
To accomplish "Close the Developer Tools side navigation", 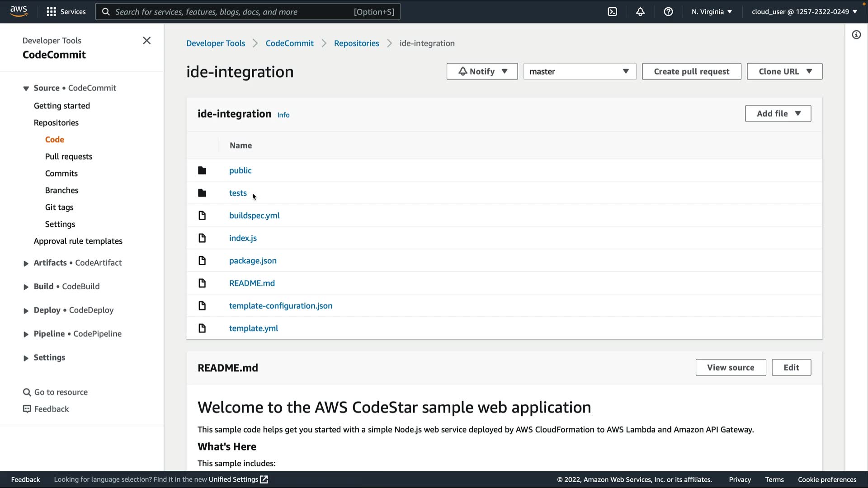I will 146,41.
